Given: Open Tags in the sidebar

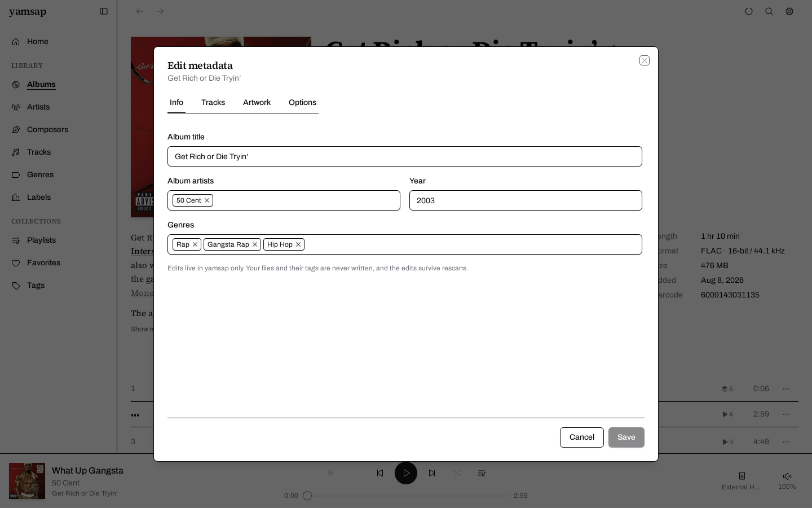Looking at the screenshot, I should coord(59,286).
